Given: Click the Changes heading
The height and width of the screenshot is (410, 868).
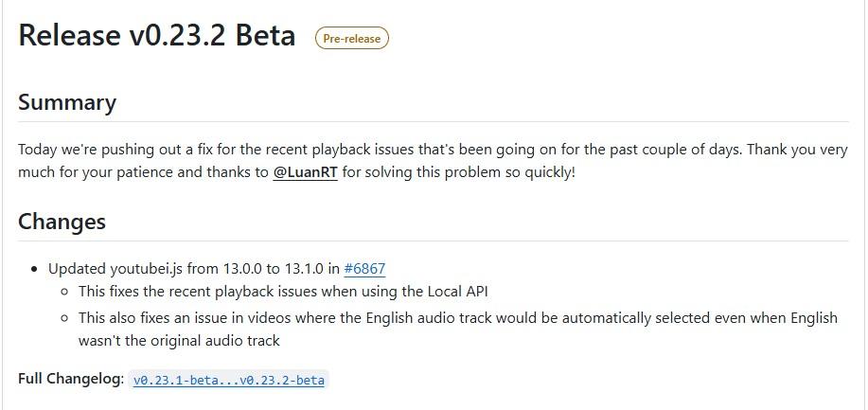Looking at the screenshot, I should (62, 222).
